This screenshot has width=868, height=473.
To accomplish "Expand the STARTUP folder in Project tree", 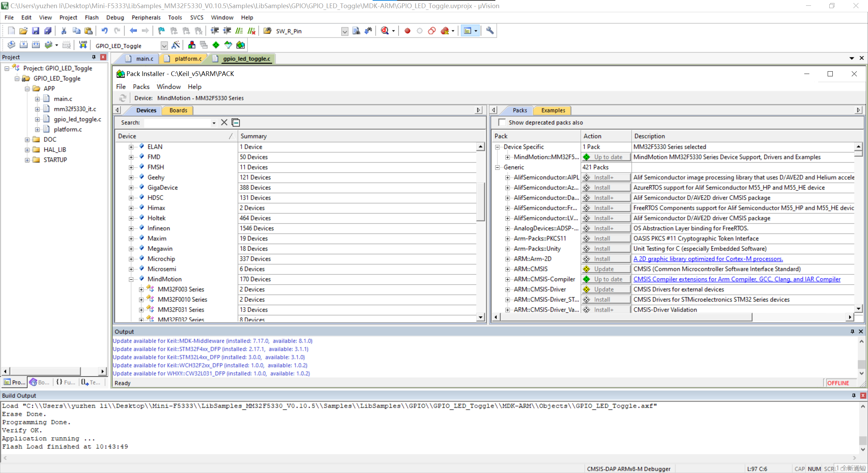I will 27,160.
